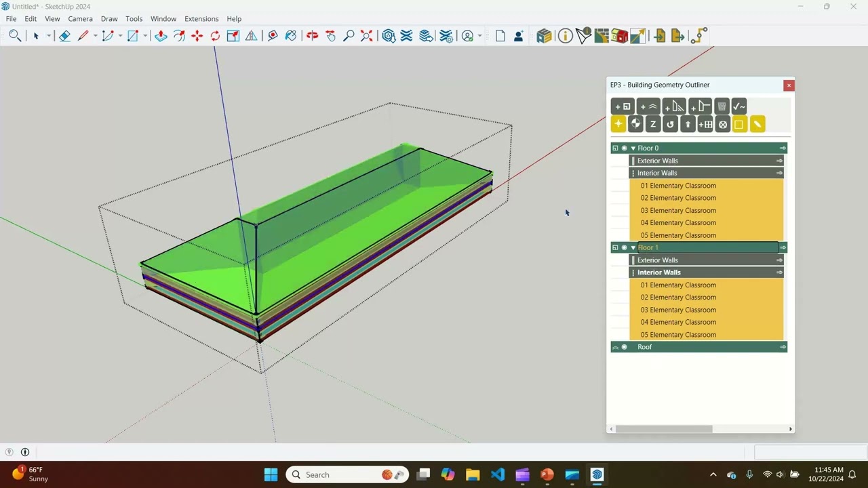Select the Paint Bucket tool
The height and width of the screenshot is (488, 868).
(x=291, y=36)
